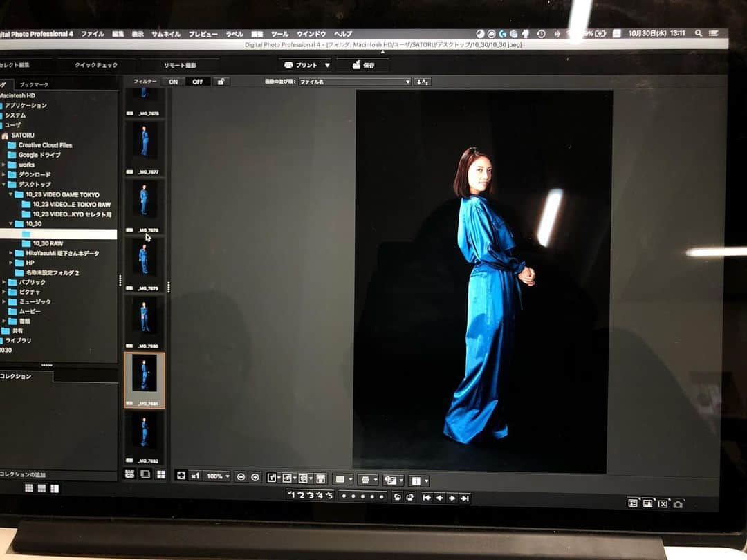Viewport: 747px width, 560px height.
Task: Click the first panel layout icon bottom right
Action: point(633,503)
